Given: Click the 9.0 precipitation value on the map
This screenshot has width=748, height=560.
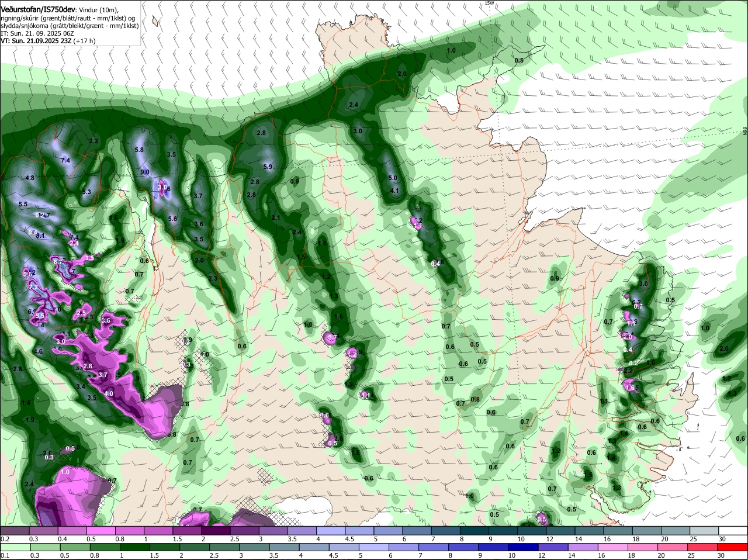Looking at the screenshot, I should click(145, 172).
